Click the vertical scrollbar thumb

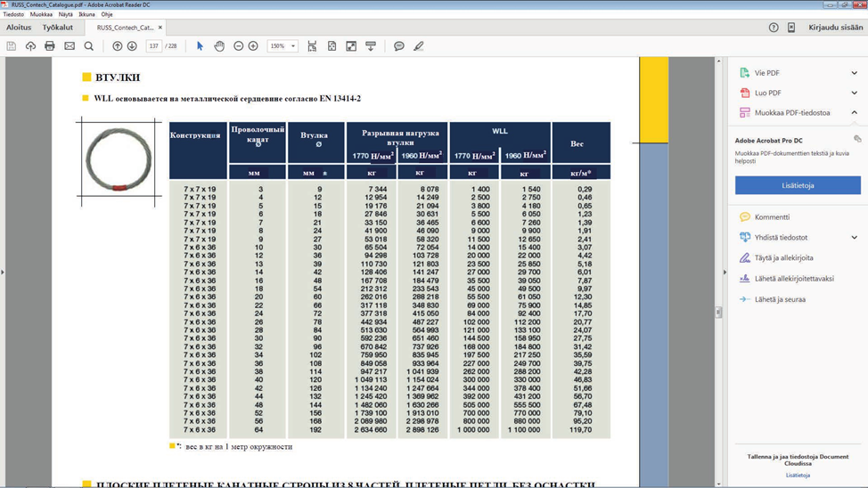click(x=718, y=312)
